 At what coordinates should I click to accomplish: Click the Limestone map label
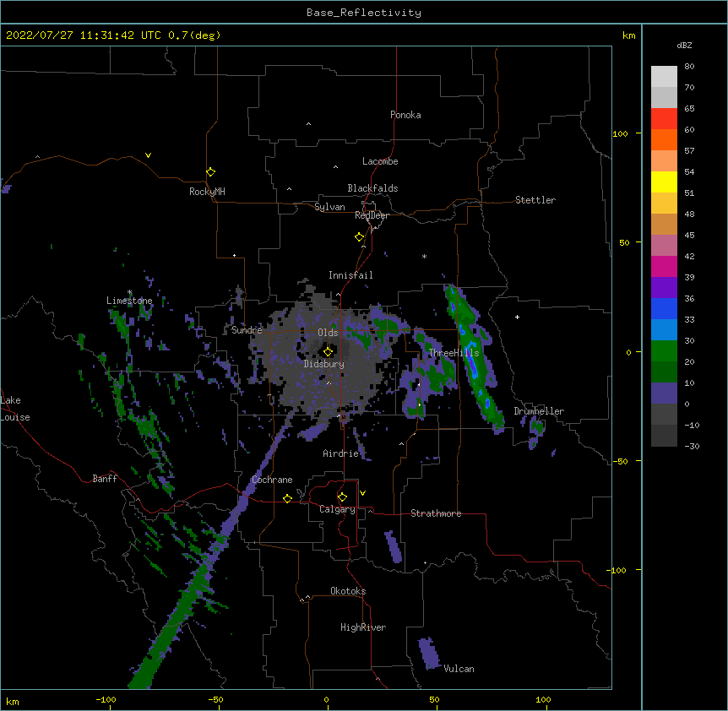129,301
